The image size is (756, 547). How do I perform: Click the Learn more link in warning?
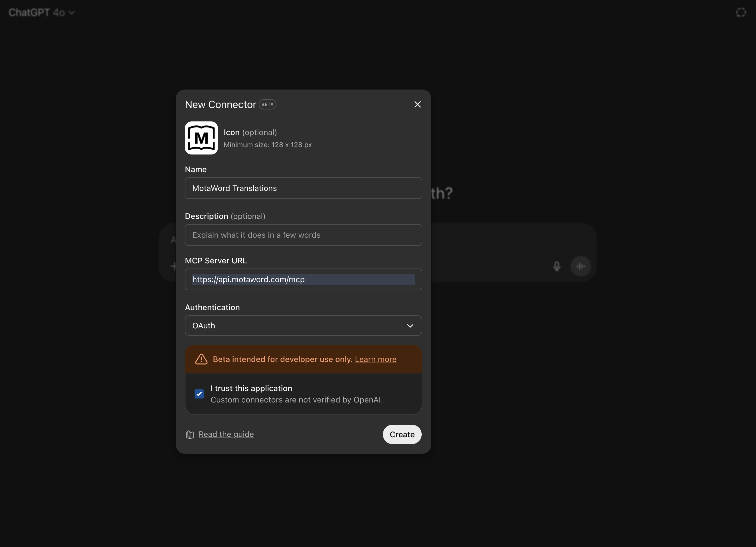376,359
